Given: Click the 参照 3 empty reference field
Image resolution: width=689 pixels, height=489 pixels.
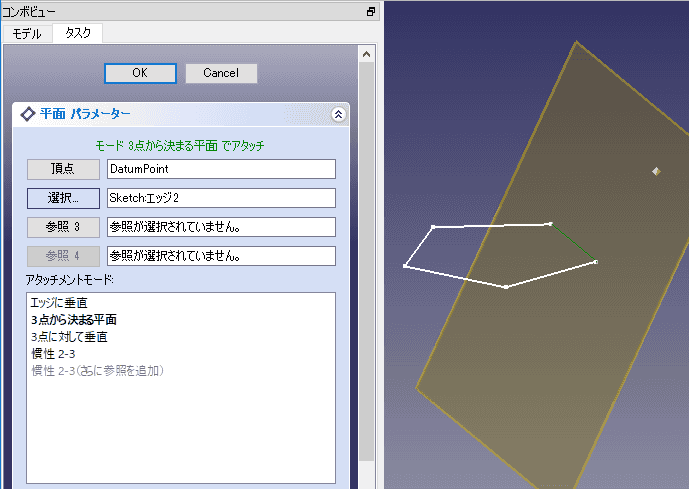Looking at the screenshot, I should (x=221, y=227).
